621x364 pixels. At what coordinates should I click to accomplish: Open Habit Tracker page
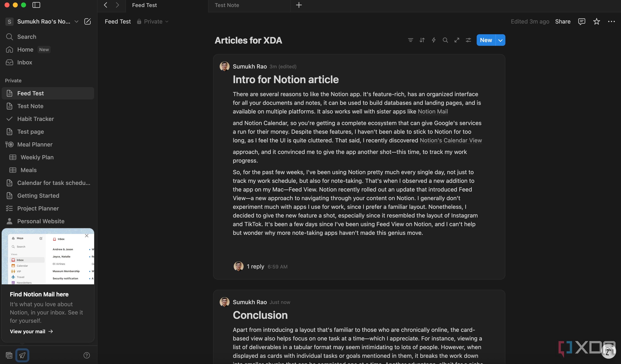[48, 119]
